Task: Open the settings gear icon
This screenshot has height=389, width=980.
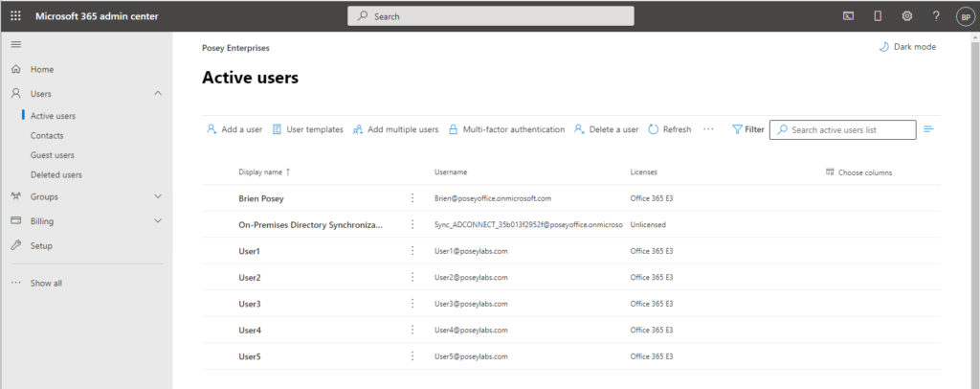Action: (x=907, y=16)
